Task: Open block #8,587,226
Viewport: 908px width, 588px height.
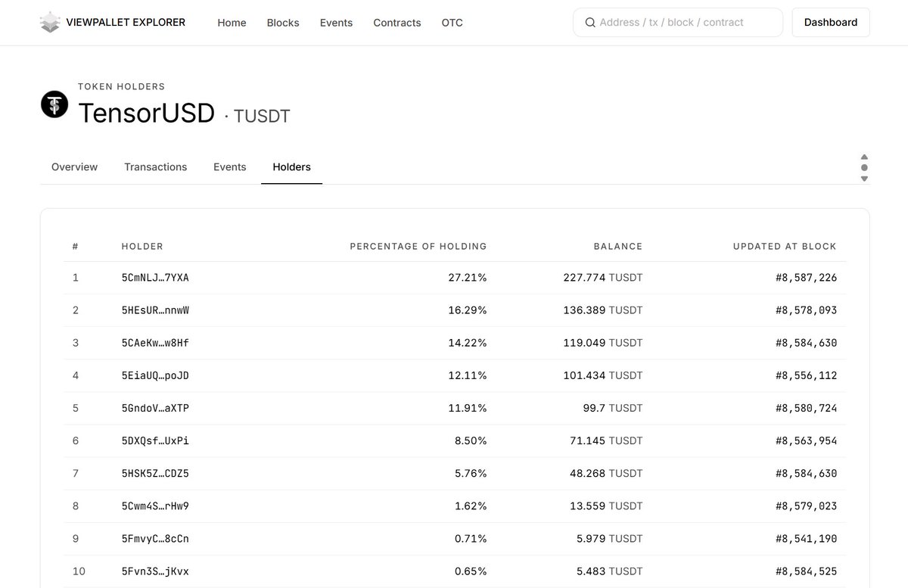Action: (x=806, y=278)
